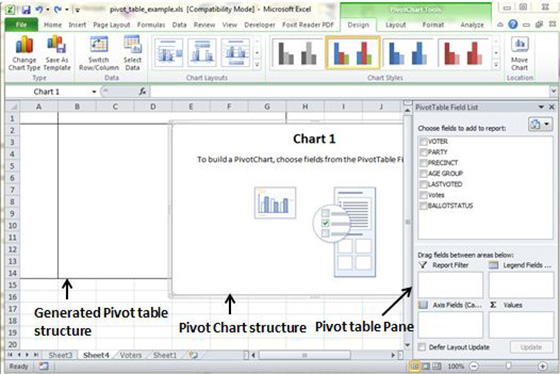560x374 pixels.
Task: Click Page Break Preview status bar icon
Action: tap(437, 366)
